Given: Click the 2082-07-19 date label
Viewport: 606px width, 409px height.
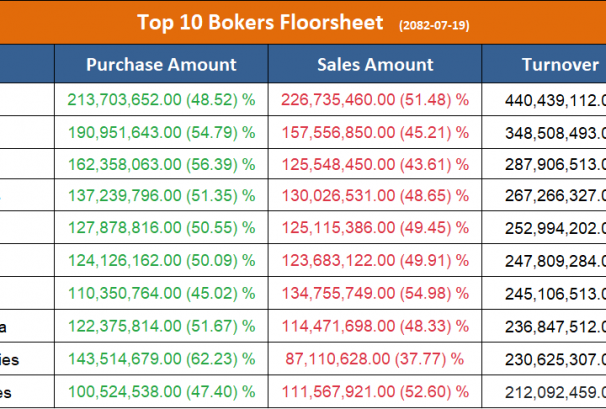Looking at the screenshot, I should pyautogui.click(x=436, y=23).
